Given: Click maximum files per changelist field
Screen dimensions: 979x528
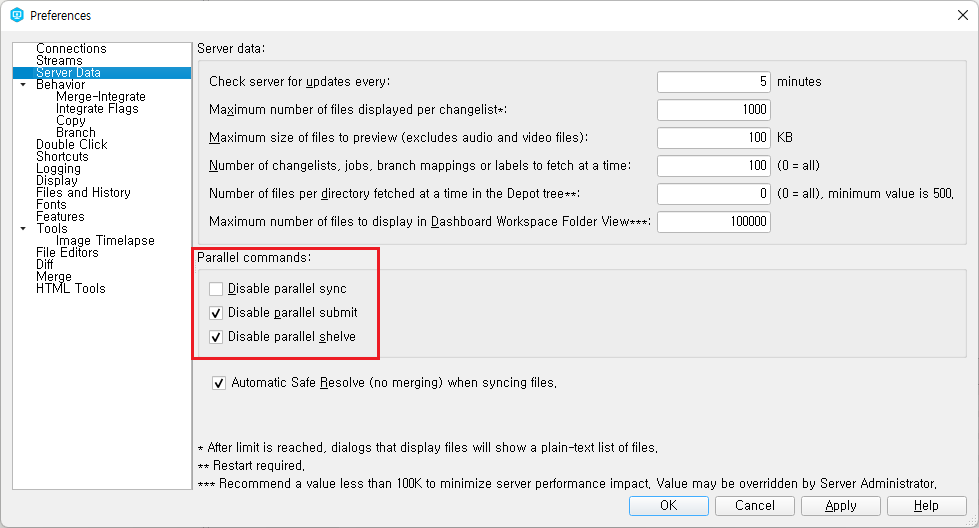Looking at the screenshot, I should (x=714, y=110).
